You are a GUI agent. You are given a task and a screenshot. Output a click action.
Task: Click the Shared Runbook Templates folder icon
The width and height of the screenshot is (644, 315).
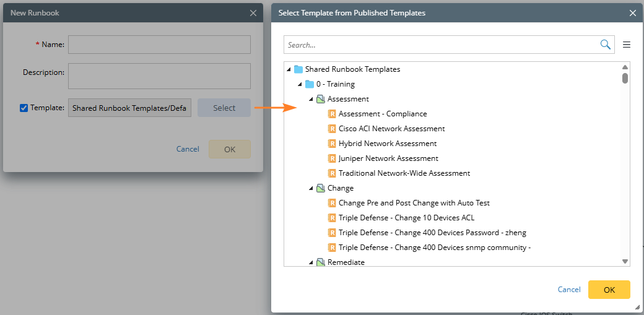(x=298, y=69)
